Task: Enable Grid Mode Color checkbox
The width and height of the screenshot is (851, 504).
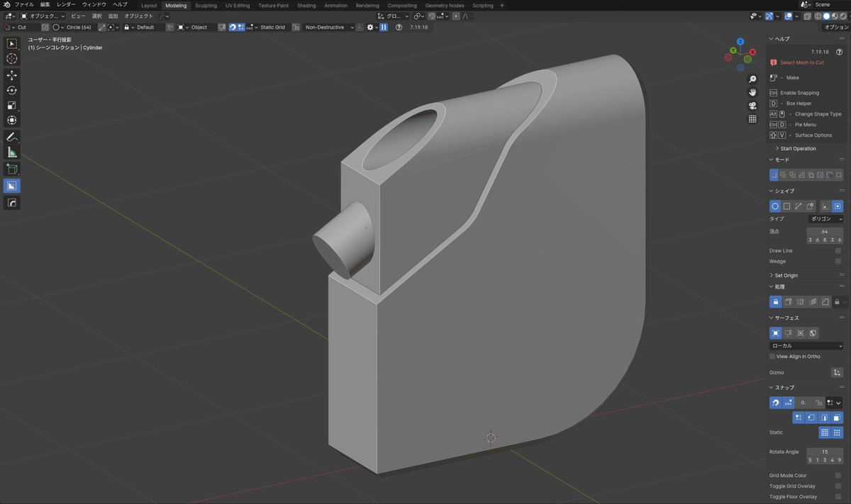Action: [x=838, y=476]
